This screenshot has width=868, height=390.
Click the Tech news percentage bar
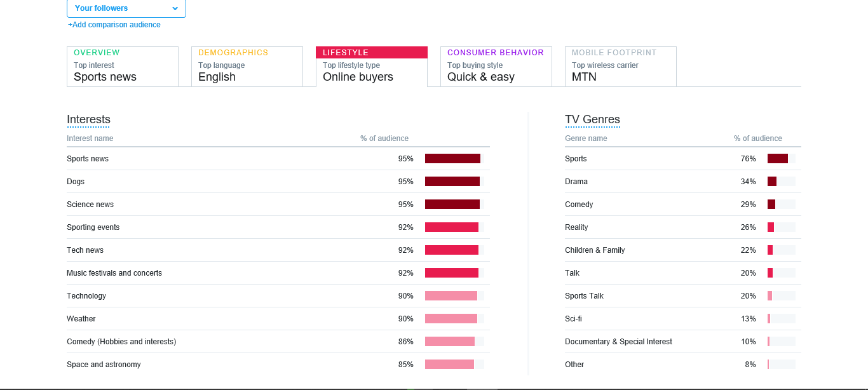coord(453,250)
